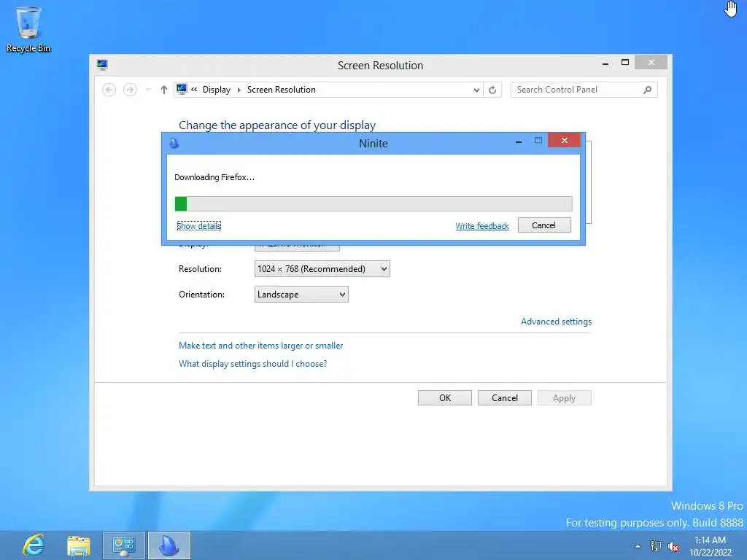Viewport: 747px width, 560px height.
Task: Go forward in Control Panel navigation
Action: point(130,90)
